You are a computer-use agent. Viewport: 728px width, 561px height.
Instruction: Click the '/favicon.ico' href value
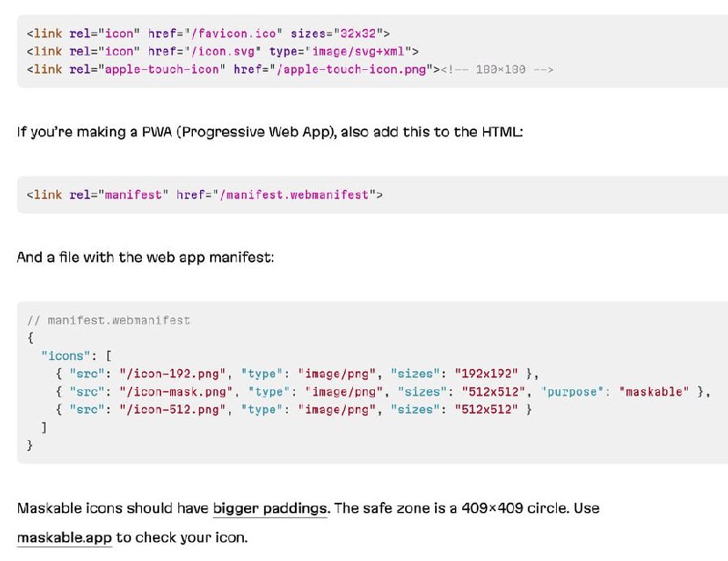point(234,34)
